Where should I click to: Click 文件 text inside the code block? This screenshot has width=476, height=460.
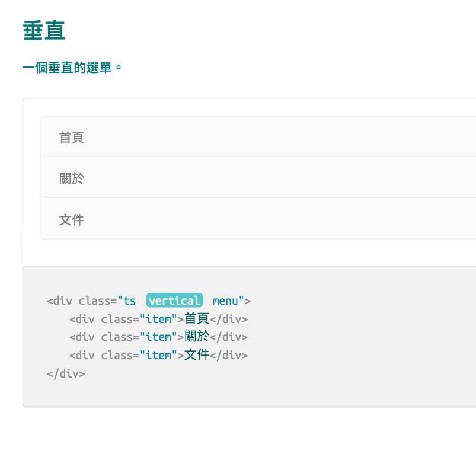tap(197, 354)
